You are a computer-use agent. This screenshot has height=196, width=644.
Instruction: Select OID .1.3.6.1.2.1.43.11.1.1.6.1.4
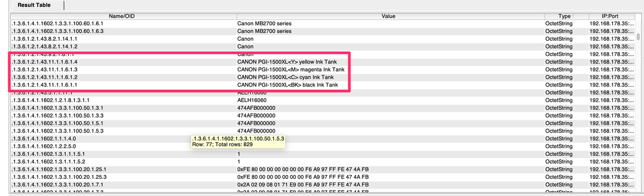45,62
